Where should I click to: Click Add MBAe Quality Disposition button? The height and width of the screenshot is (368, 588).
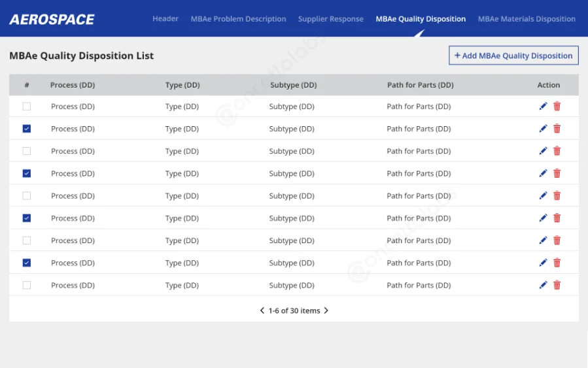(x=513, y=56)
